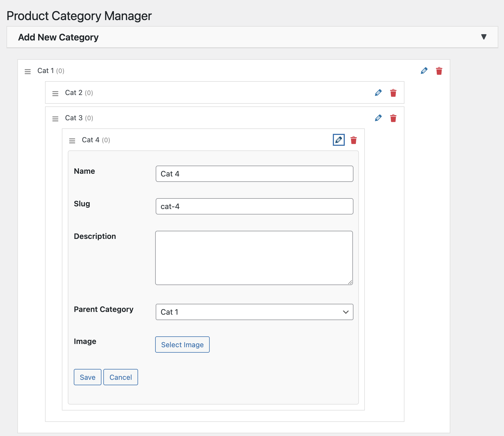The width and height of the screenshot is (504, 436).
Task: Click the edit pencil for Cat 2
Action: click(x=378, y=93)
